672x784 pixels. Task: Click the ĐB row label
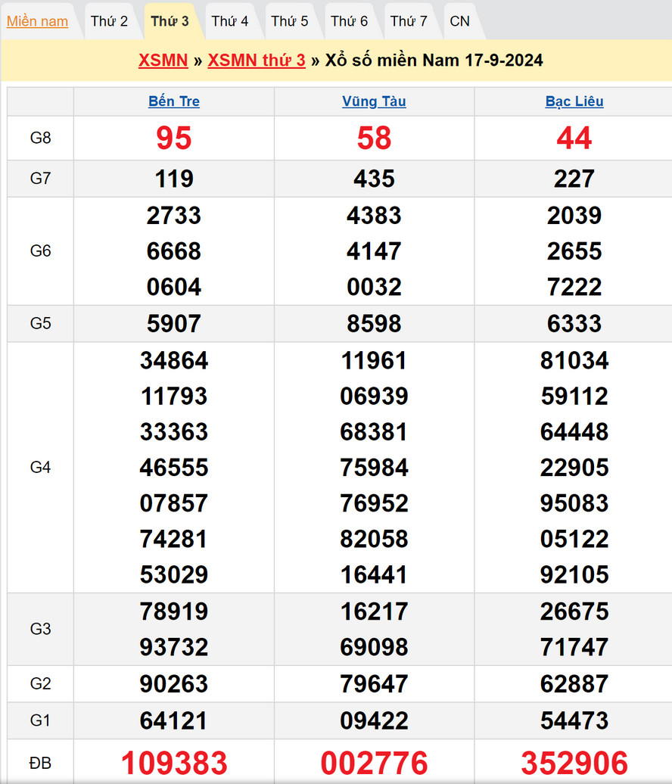[x=40, y=763]
